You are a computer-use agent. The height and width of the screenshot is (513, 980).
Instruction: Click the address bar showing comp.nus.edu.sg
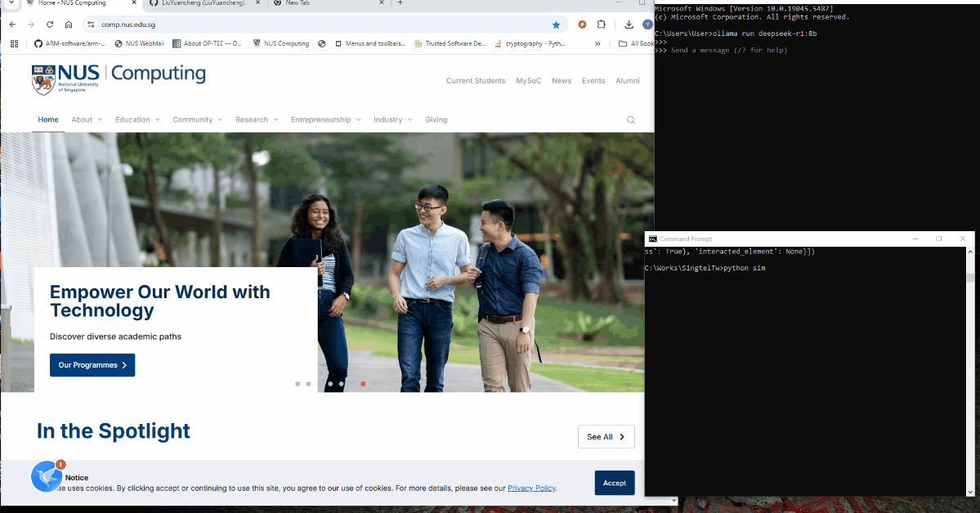[324, 25]
